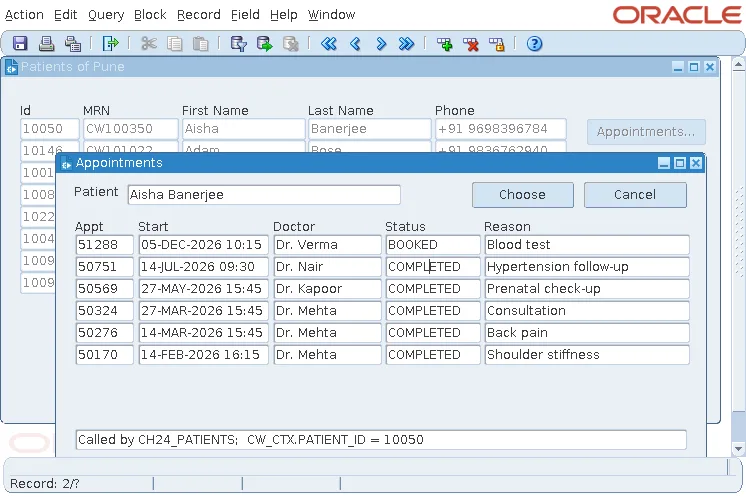Click the Prenatal check-up reason field
746x499 pixels.
pyautogui.click(x=587, y=288)
